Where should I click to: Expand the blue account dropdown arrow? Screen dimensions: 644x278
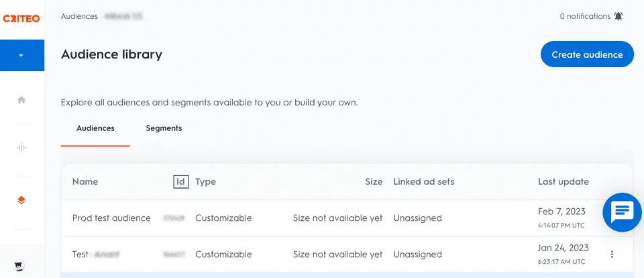point(21,56)
